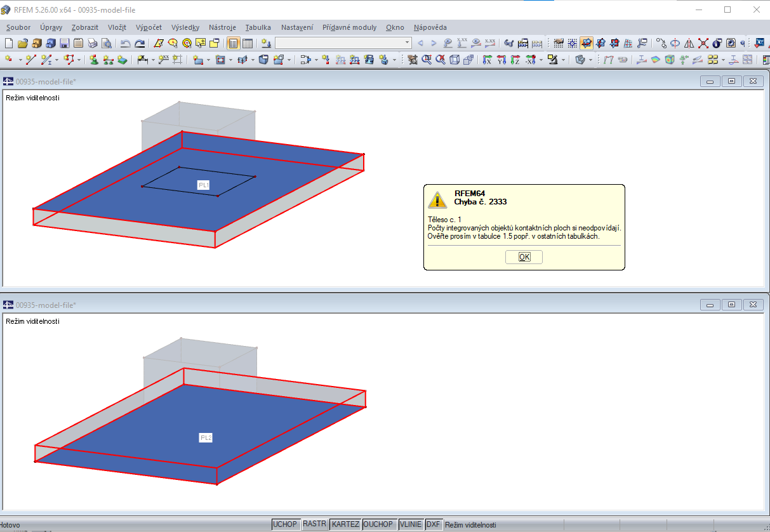Viewport: 770px width, 532px height.
Task: Click the Okno menu
Action: click(395, 27)
